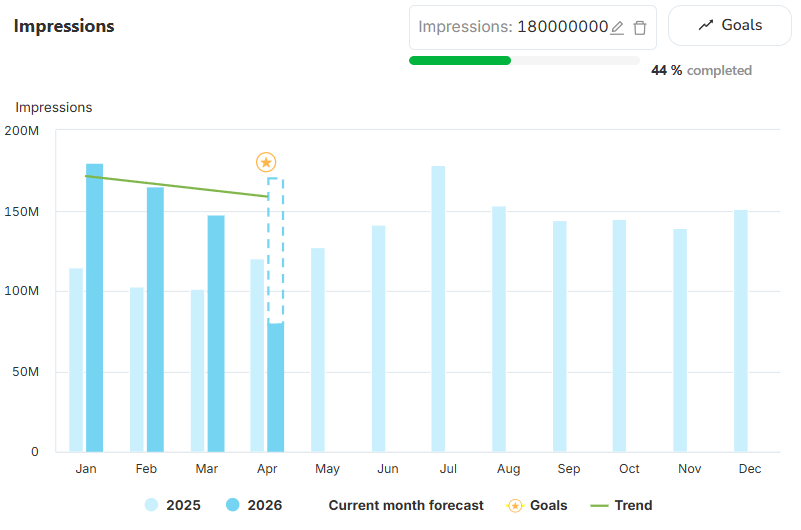Click the Impressions goal value field
The height and width of the screenshot is (530, 801).
tap(512, 27)
